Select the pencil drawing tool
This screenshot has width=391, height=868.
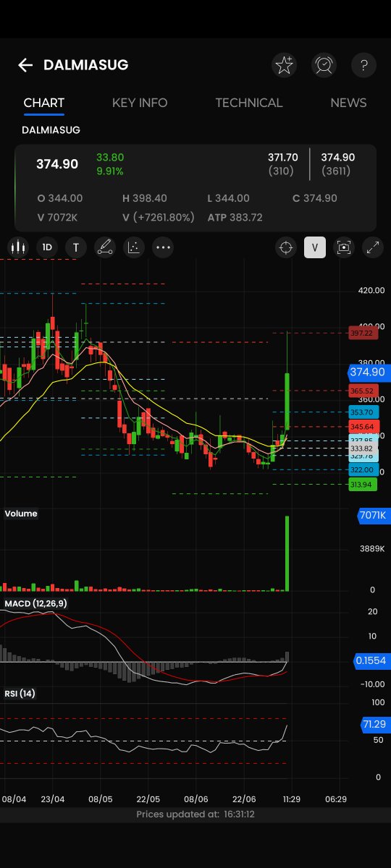tap(105, 247)
